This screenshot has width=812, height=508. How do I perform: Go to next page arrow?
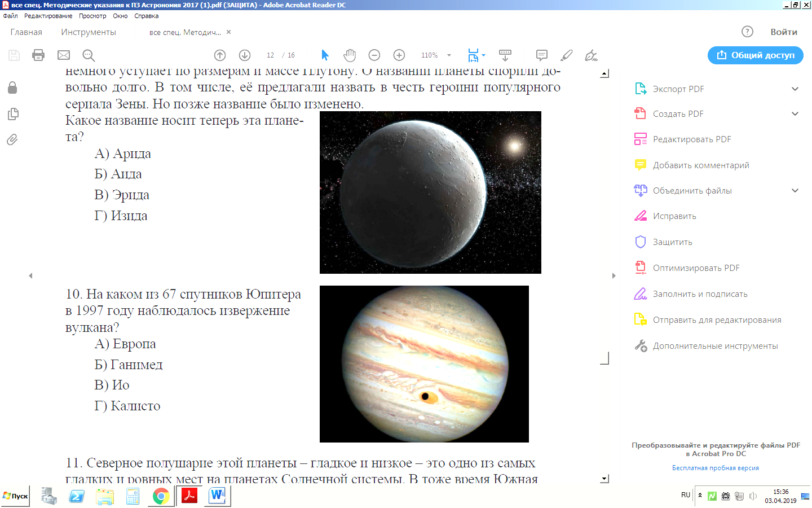[245, 55]
